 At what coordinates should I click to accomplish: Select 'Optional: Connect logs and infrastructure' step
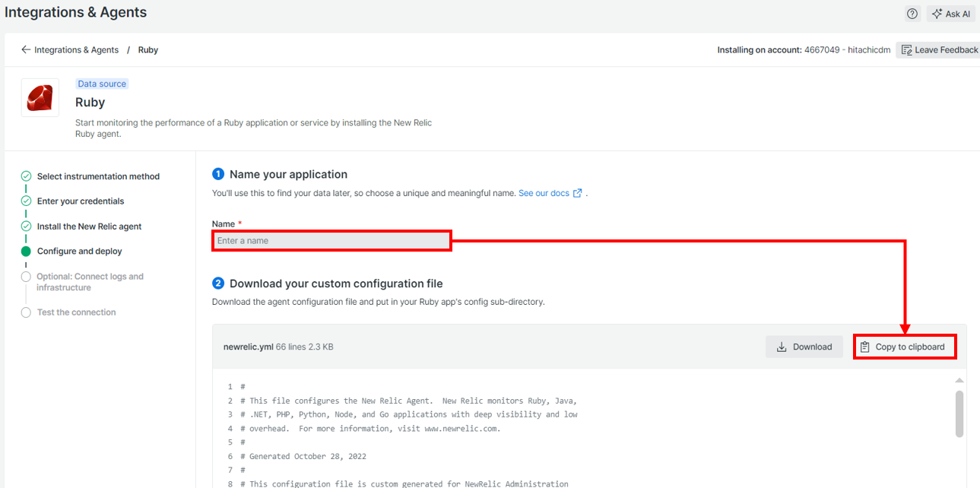tap(90, 282)
